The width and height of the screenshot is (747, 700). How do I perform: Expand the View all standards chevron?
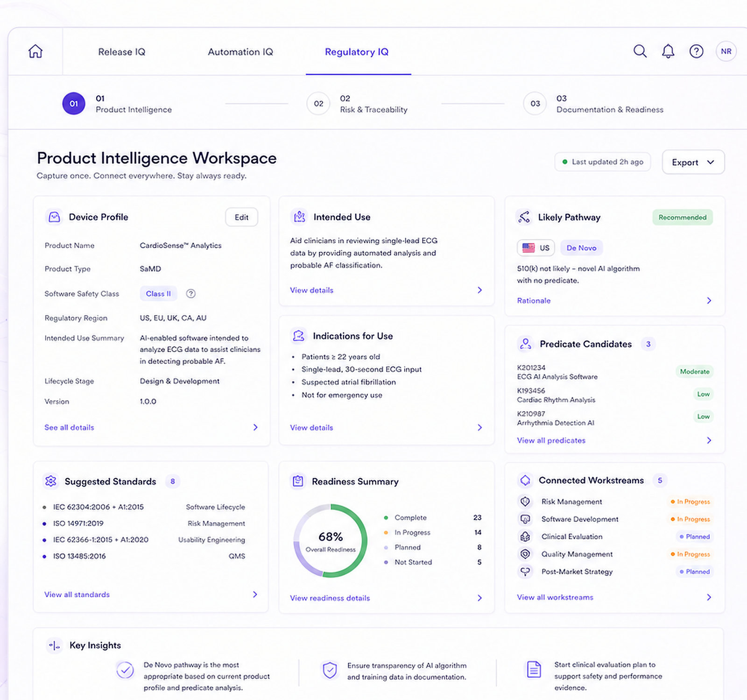(255, 594)
